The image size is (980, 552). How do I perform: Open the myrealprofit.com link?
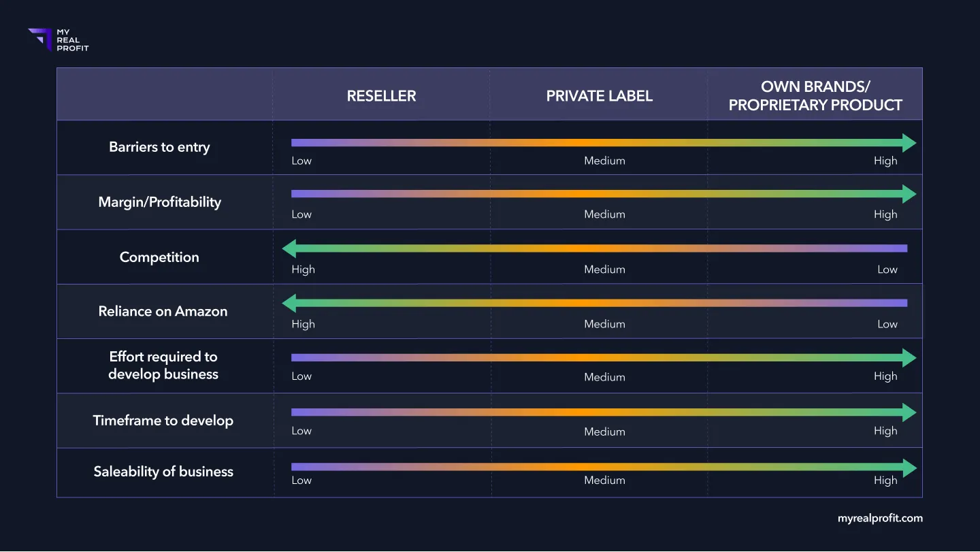coord(880,518)
